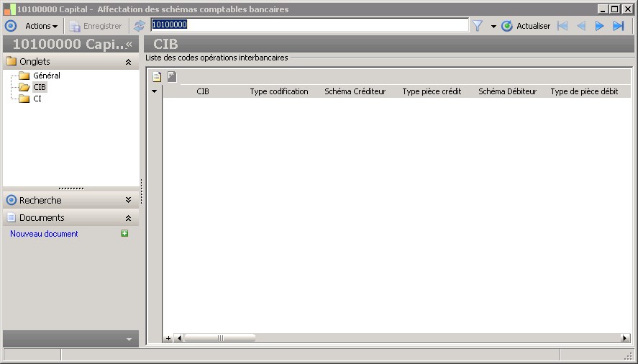Click horizontal scrollbar left arrow
The width and height of the screenshot is (638, 364).
tap(178, 338)
